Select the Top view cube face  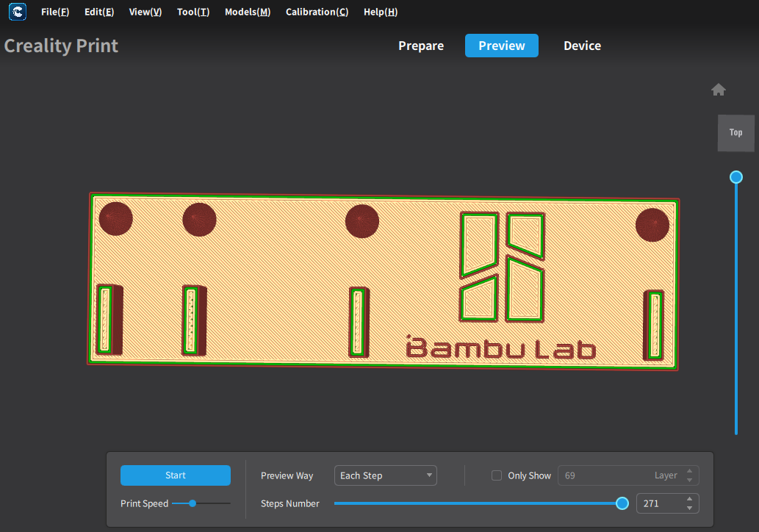click(x=735, y=133)
